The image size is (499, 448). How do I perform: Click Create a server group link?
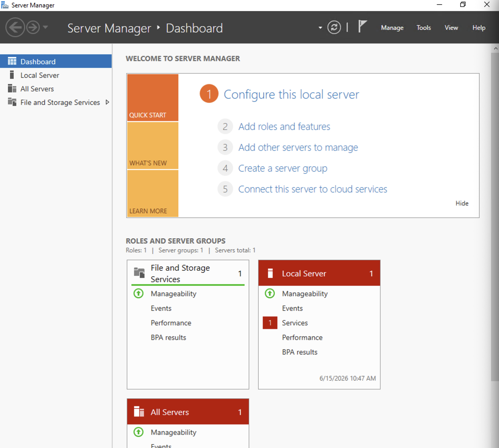coord(283,168)
